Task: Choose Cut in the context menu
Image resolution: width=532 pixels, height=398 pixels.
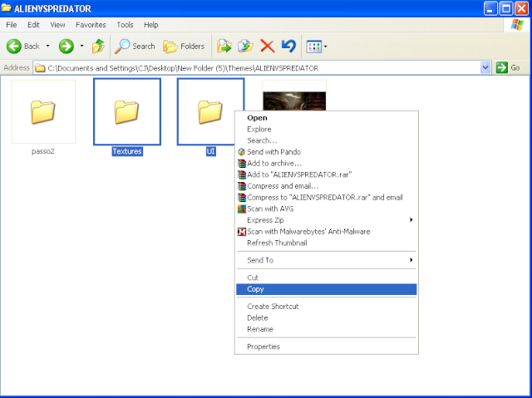Action: pos(327,278)
